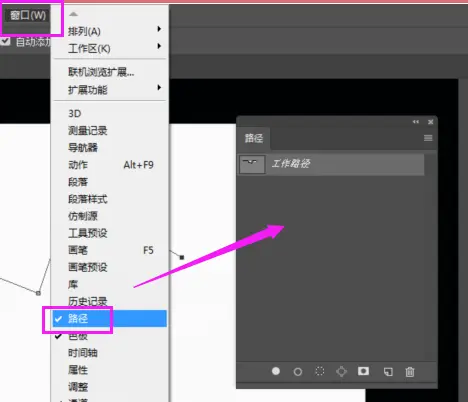Choose 仿制源 menu item

110,216
